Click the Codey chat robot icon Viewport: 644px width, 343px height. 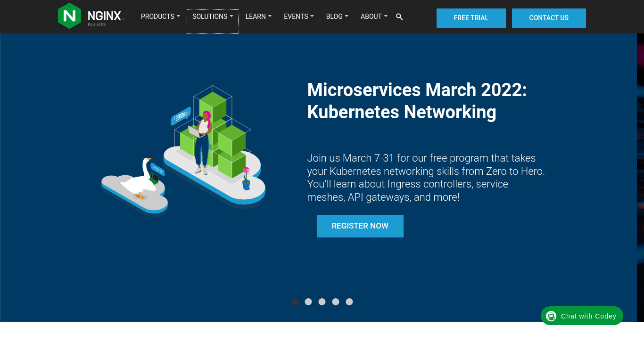(x=551, y=316)
